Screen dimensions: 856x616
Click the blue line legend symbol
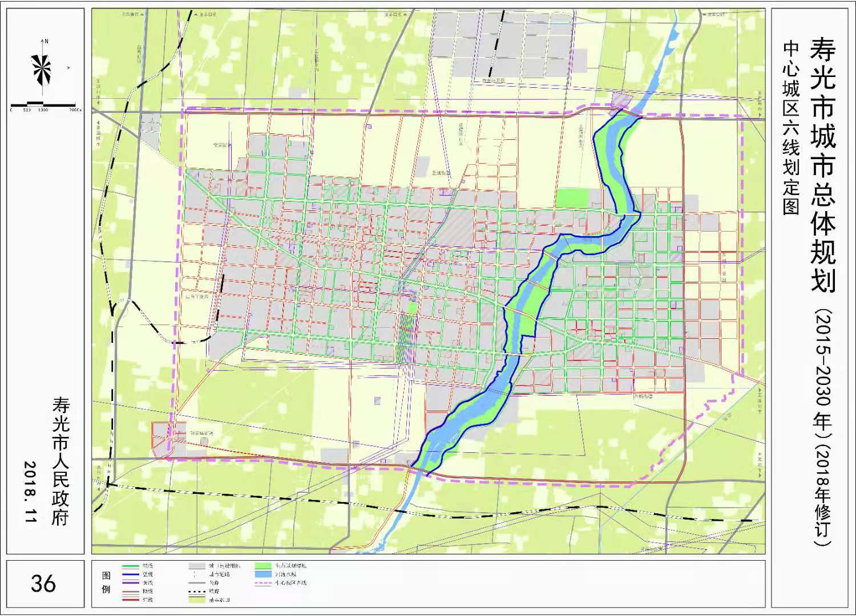[131, 575]
